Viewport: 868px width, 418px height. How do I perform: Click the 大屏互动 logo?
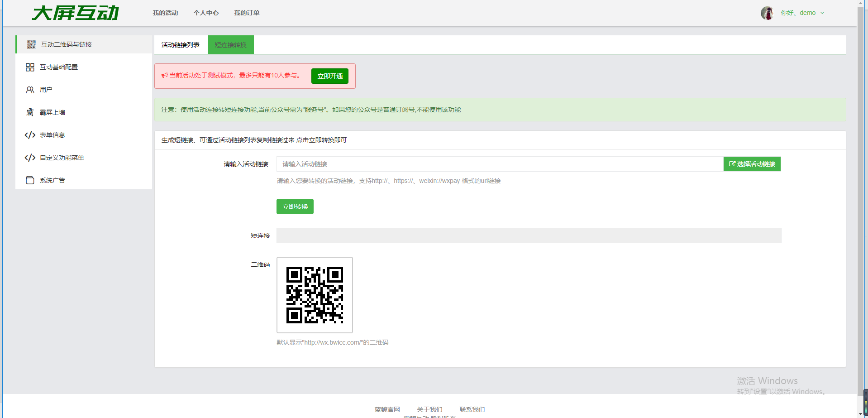coord(75,13)
